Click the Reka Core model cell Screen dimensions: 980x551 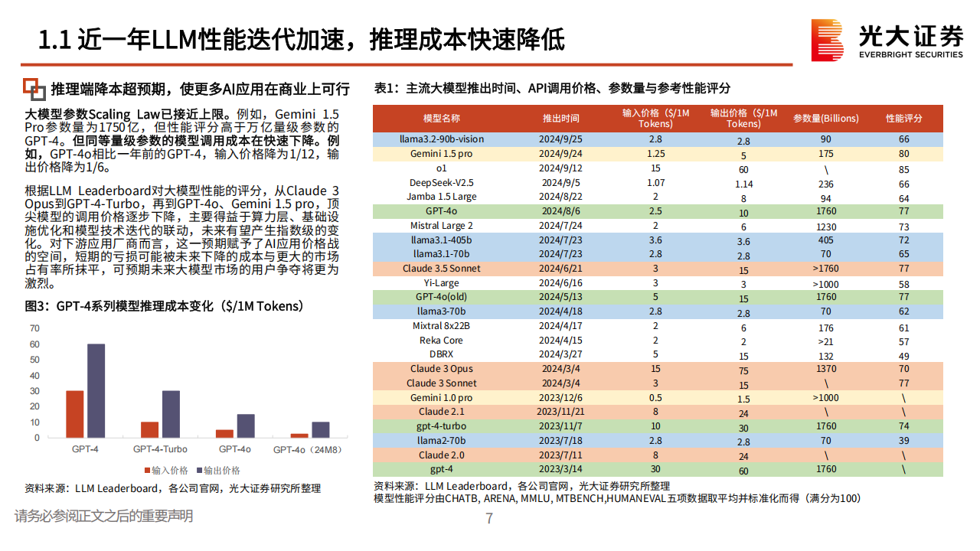pos(442,341)
